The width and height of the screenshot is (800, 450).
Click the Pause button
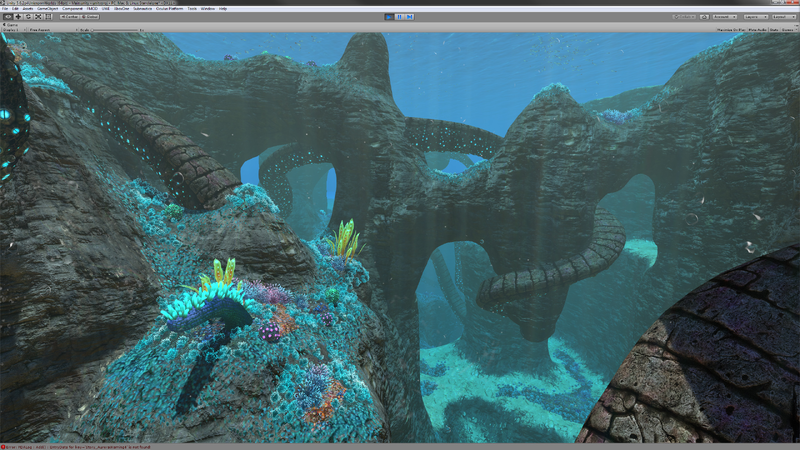coord(399,17)
